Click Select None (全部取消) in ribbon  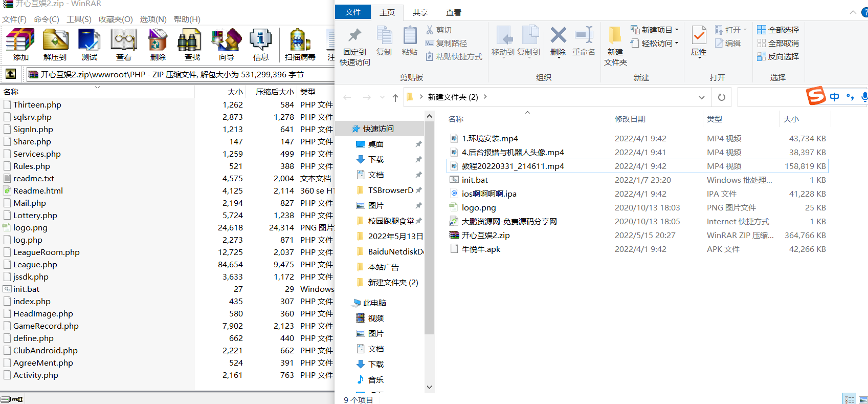[x=778, y=43]
